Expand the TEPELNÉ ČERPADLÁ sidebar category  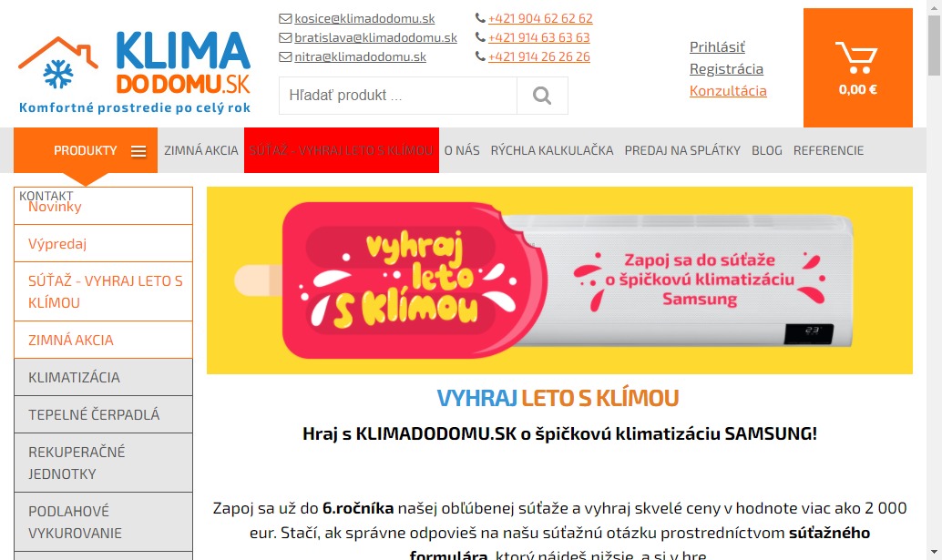click(x=103, y=414)
